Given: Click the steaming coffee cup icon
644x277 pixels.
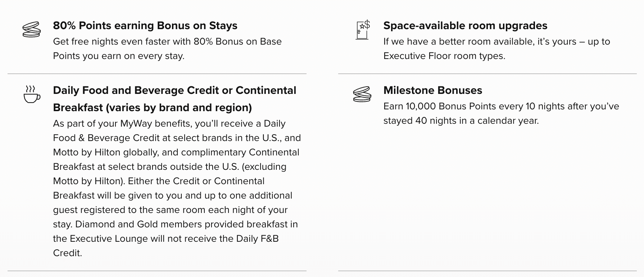Looking at the screenshot, I should tap(32, 95).
